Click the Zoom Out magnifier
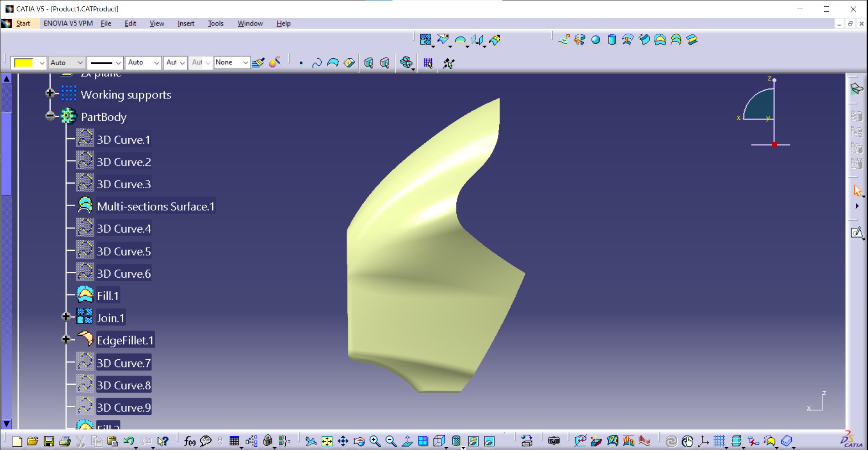 point(391,441)
